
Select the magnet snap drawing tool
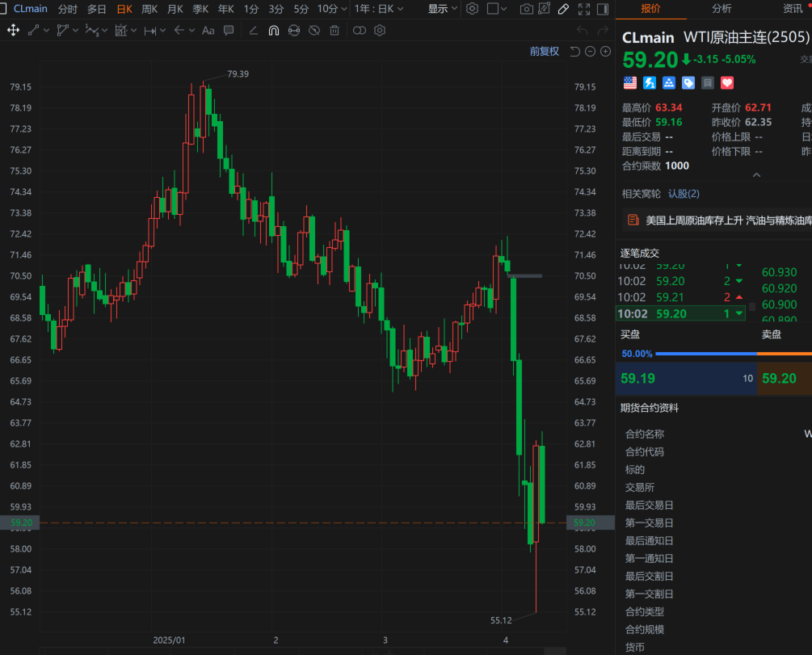point(273,30)
